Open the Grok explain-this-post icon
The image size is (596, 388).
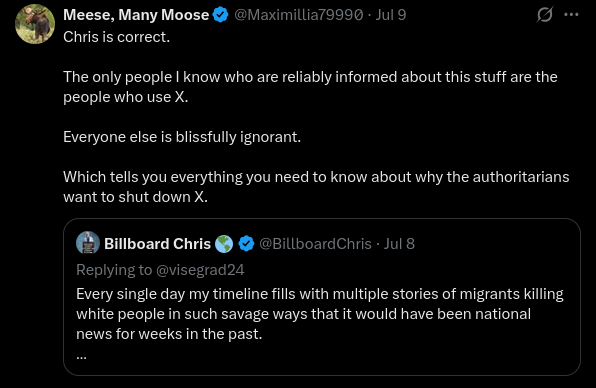[x=544, y=15]
